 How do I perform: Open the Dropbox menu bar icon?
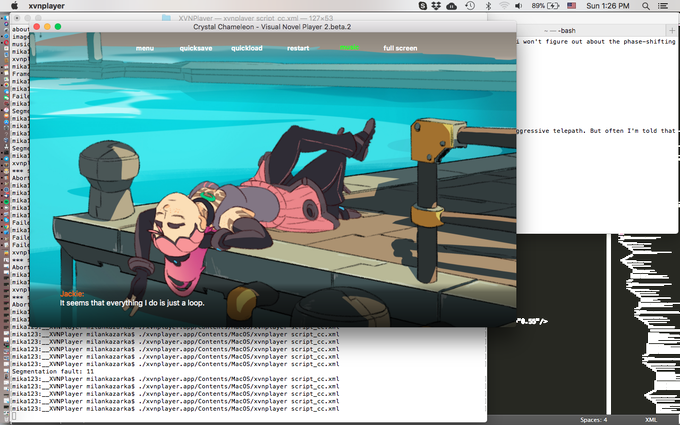(x=436, y=6)
